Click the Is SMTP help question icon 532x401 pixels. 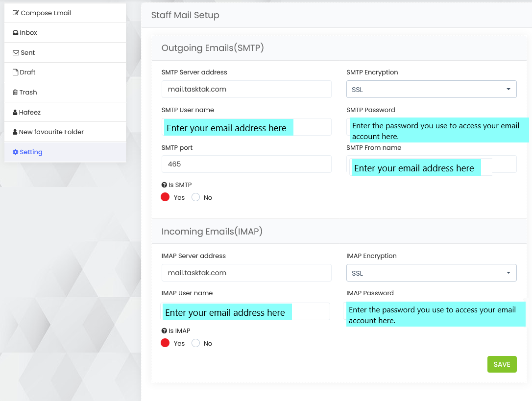(164, 185)
